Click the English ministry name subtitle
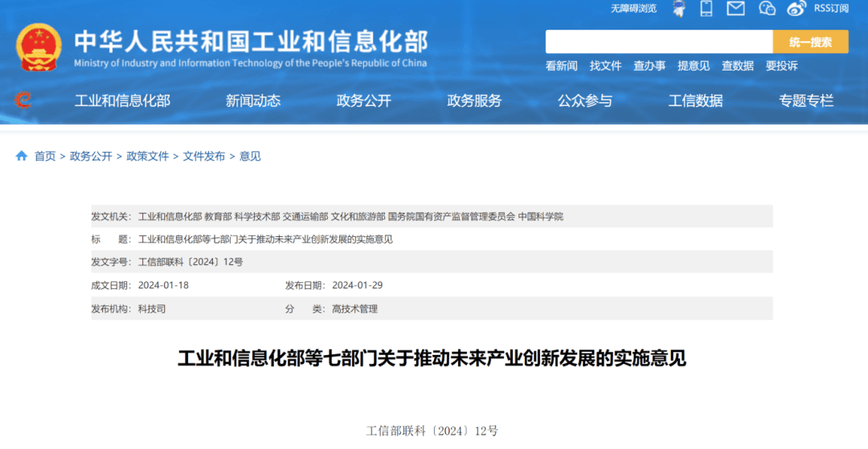The height and width of the screenshot is (449, 868). tap(250, 63)
